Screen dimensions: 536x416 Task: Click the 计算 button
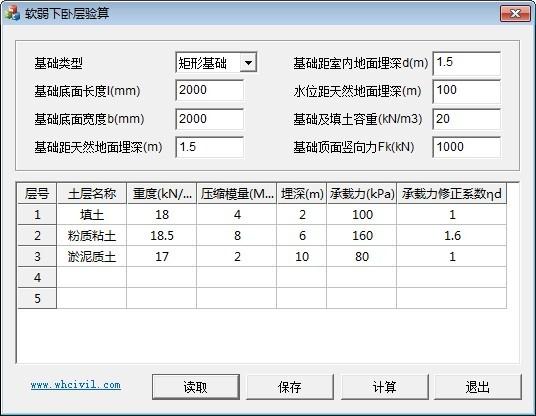coord(385,387)
